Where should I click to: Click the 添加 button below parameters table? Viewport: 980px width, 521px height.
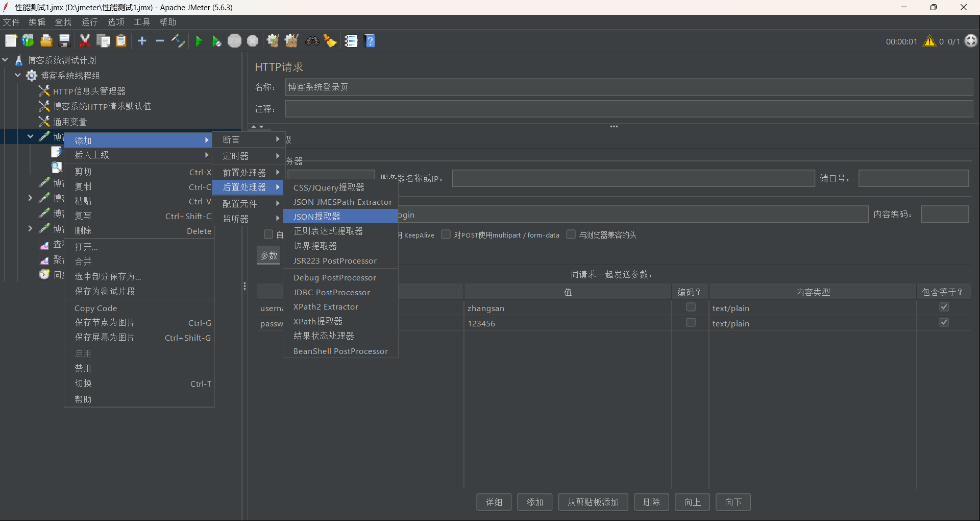click(535, 502)
